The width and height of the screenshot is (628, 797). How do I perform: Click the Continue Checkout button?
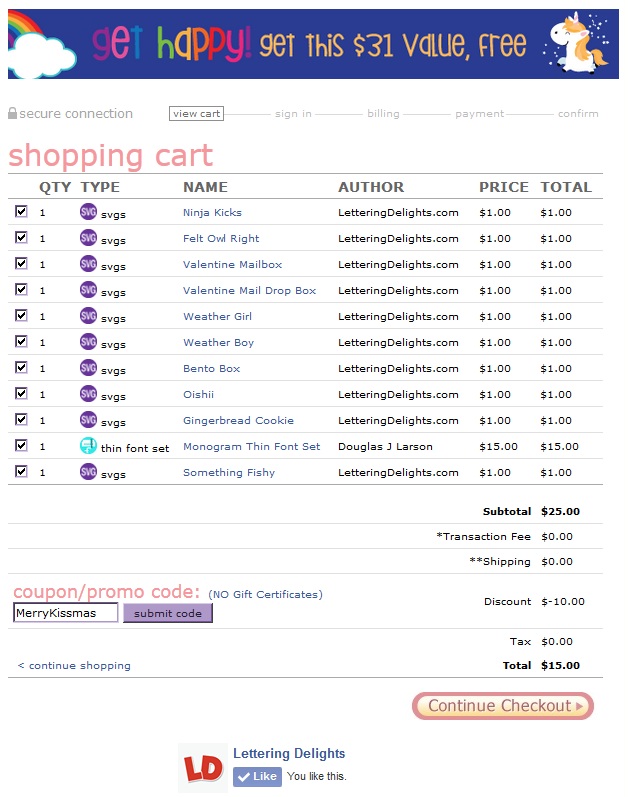tap(503, 706)
